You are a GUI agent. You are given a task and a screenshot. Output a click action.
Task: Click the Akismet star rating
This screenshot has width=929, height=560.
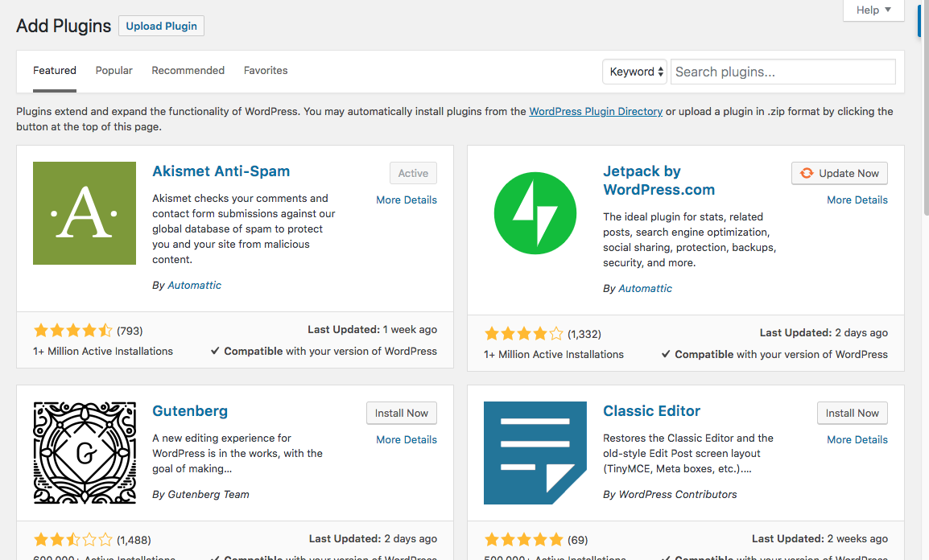point(73,331)
